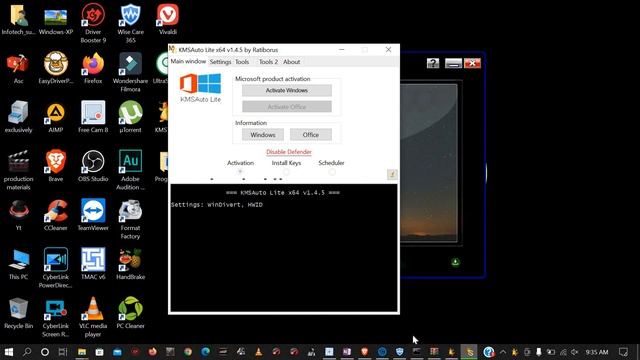Launch the AIMP player shortcut
This screenshot has height=360, width=640.
click(56, 118)
